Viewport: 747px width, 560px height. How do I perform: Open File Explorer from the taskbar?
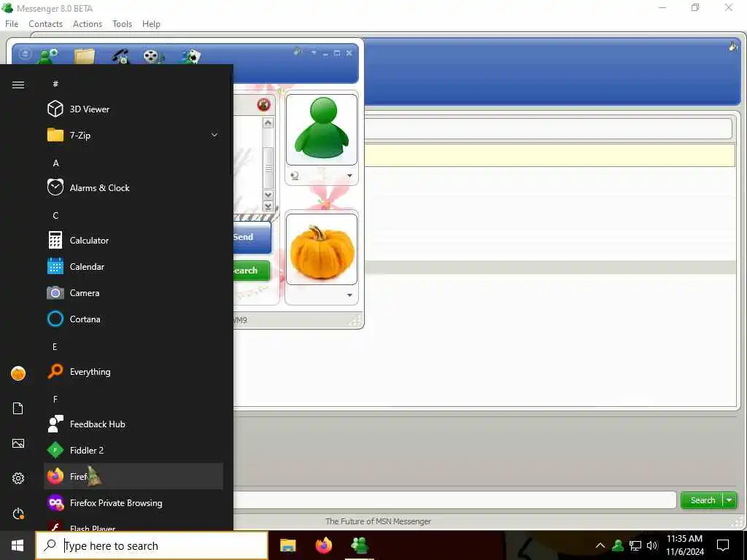tap(287, 545)
